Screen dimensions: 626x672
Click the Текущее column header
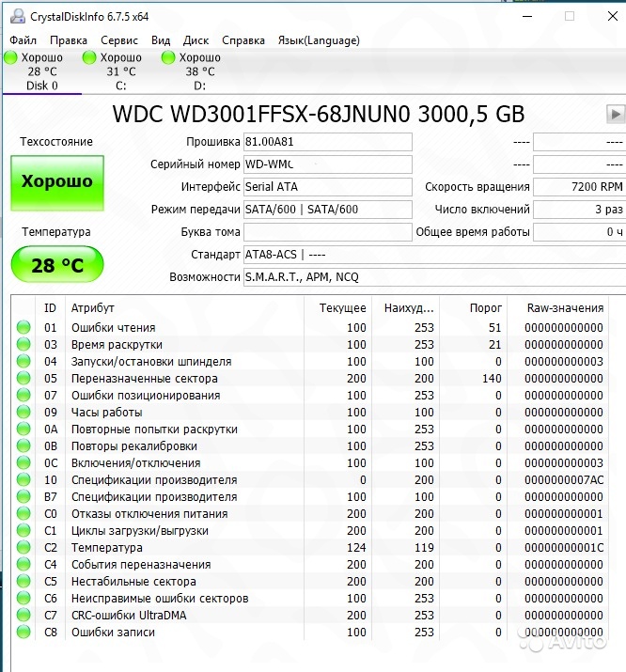(338, 307)
